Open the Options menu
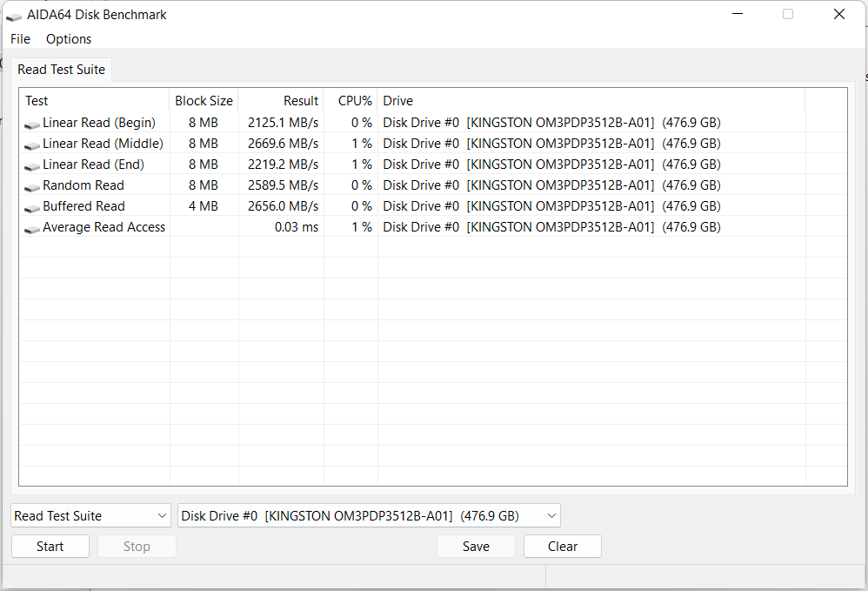The width and height of the screenshot is (868, 591). 69,39
